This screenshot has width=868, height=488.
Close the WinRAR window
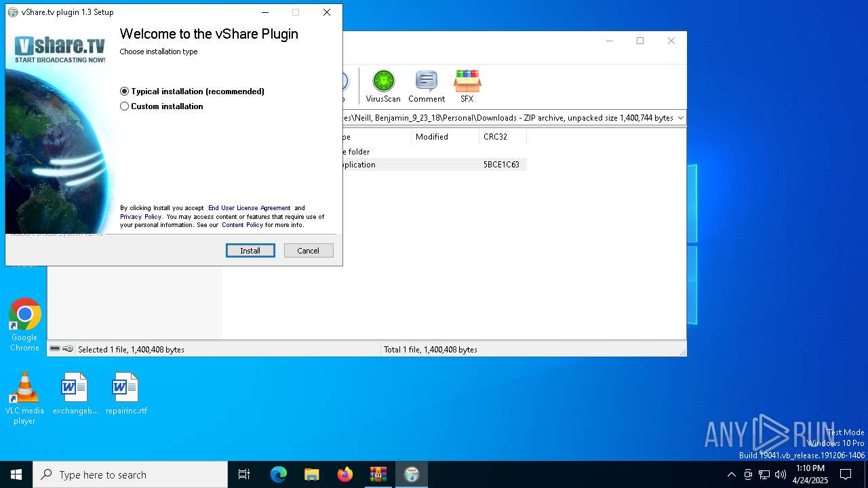click(x=671, y=41)
